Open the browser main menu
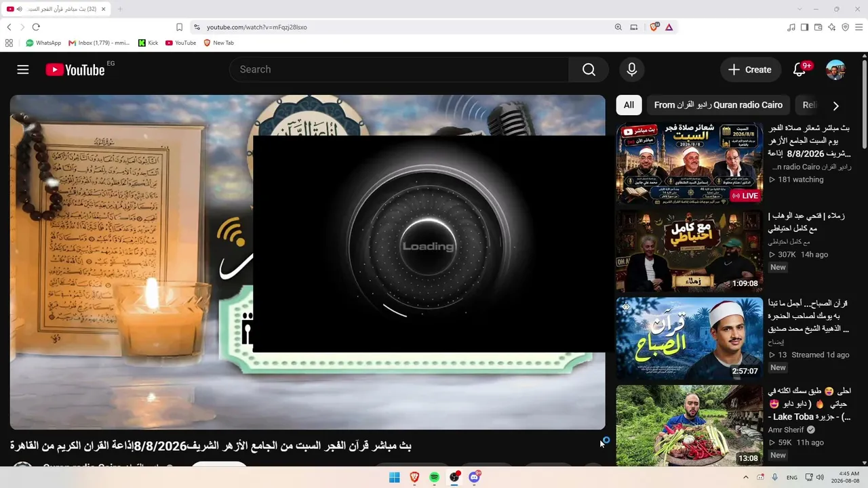Image resolution: width=868 pixels, height=488 pixels. [x=859, y=27]
